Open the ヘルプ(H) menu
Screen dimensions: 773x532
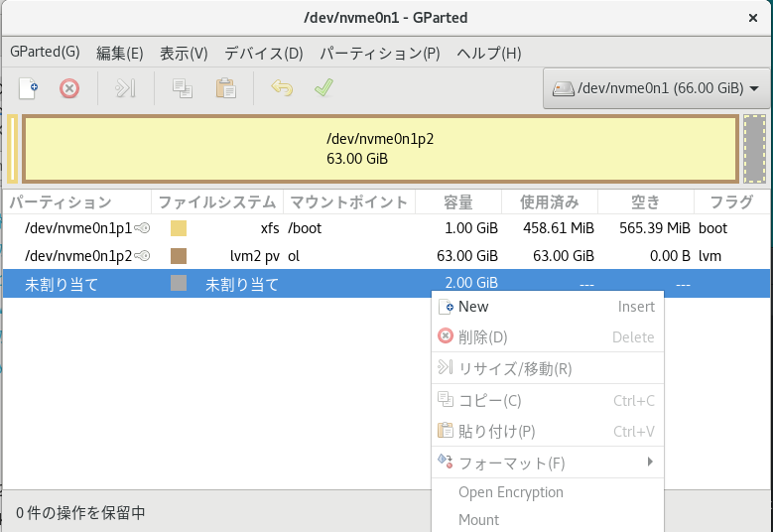pyautogui.click(x=488, y=53)
